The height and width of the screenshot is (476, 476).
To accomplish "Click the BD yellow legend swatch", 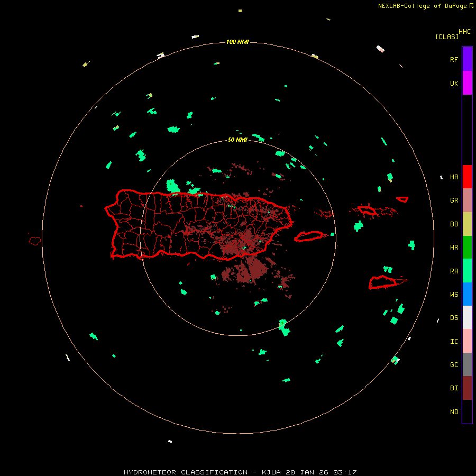I will coord(467,224).
